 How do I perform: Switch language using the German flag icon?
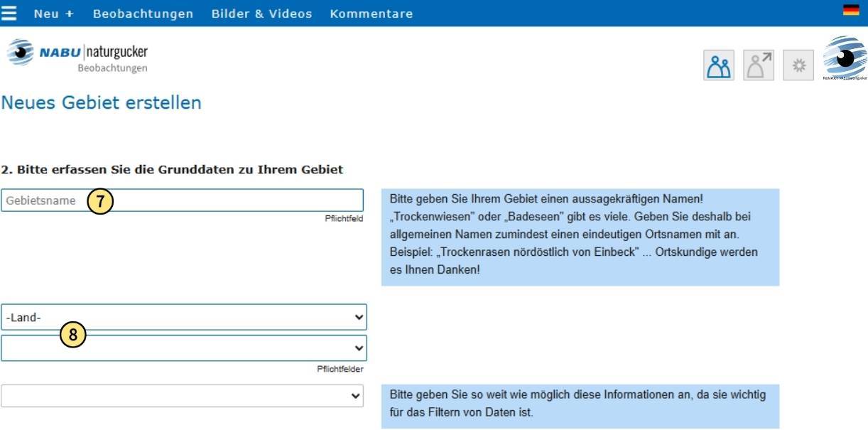[851, 10]
